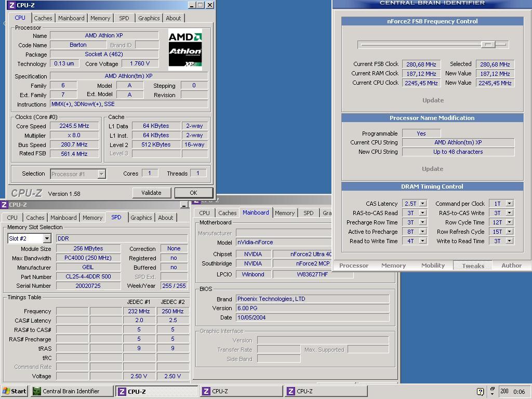Switch to Caches tab in top CPU-Z
The width and height of the screenshot is (532, 399).
[43, 18]
